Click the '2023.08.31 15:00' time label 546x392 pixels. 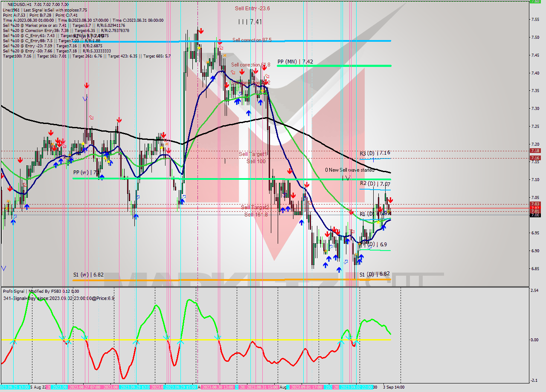(x=262, y=387)
